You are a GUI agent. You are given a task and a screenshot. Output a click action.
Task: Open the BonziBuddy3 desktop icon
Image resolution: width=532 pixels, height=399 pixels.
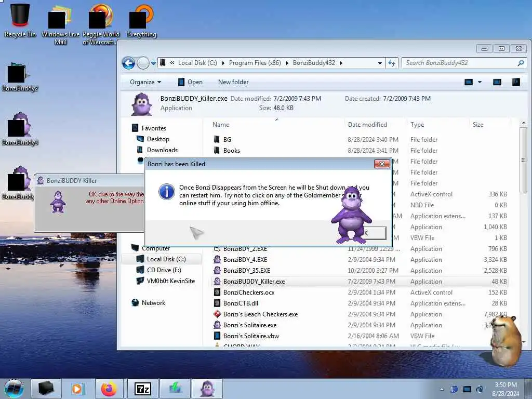[x=20, y=129]
